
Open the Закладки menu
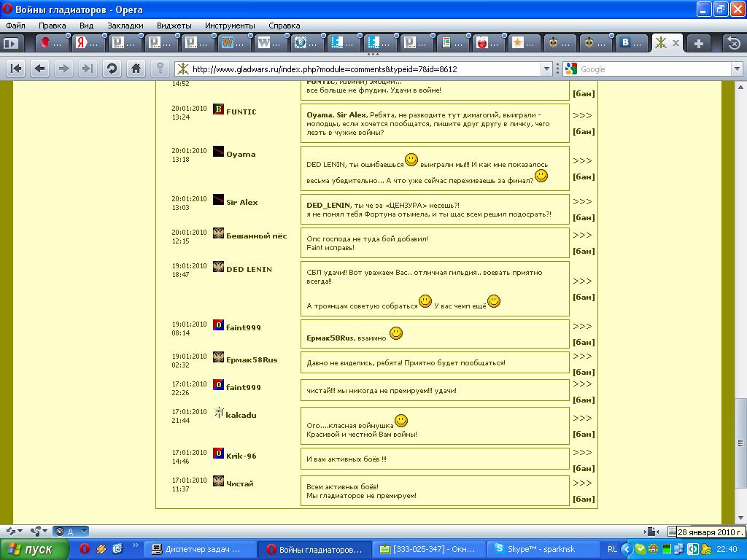(x=125, y=26)
